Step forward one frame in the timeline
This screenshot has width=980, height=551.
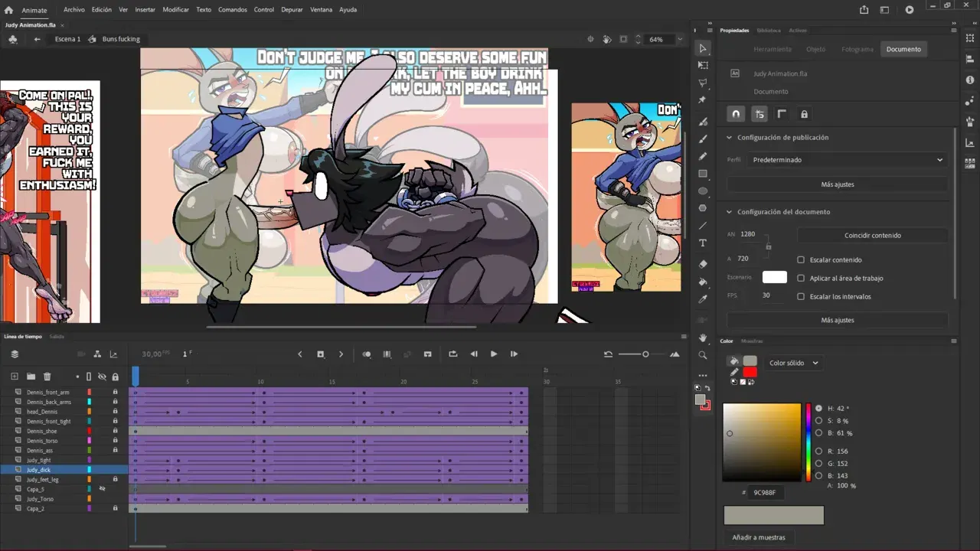(x=514, y=354)
